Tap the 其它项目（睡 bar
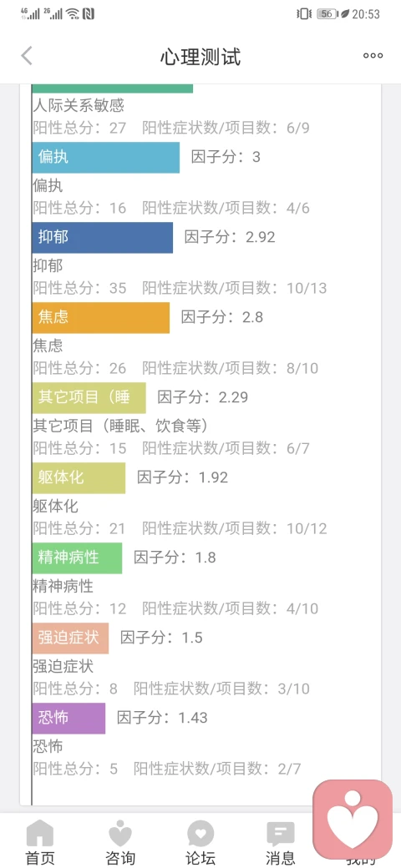 coord(89,397)
